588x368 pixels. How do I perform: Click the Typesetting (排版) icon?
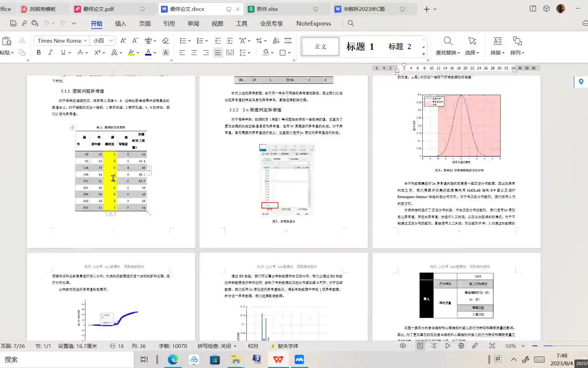pos(497,41)
